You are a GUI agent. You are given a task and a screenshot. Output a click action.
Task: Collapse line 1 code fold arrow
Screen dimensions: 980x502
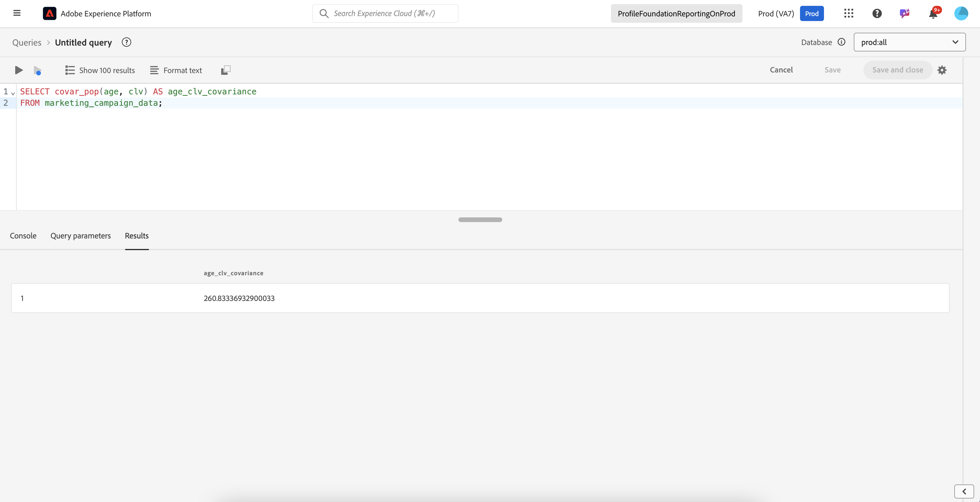13,93
